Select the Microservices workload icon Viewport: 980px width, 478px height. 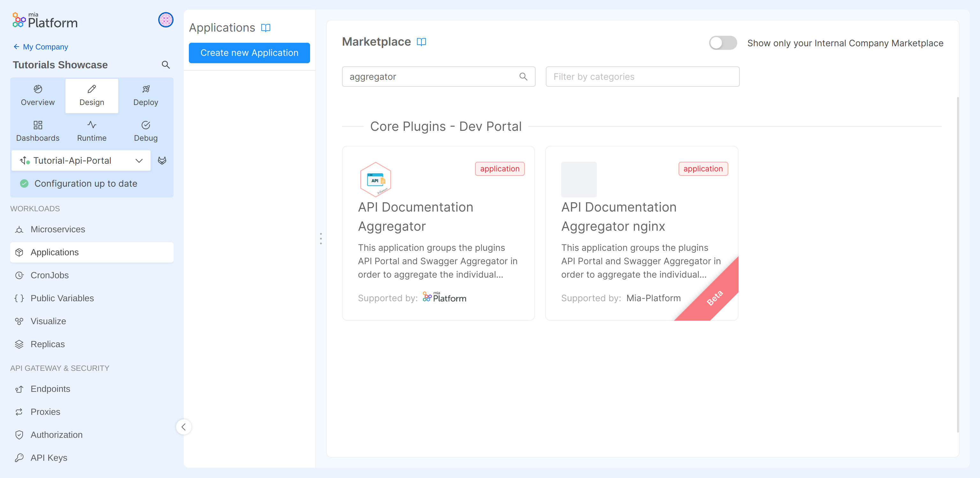pos(19,229)
